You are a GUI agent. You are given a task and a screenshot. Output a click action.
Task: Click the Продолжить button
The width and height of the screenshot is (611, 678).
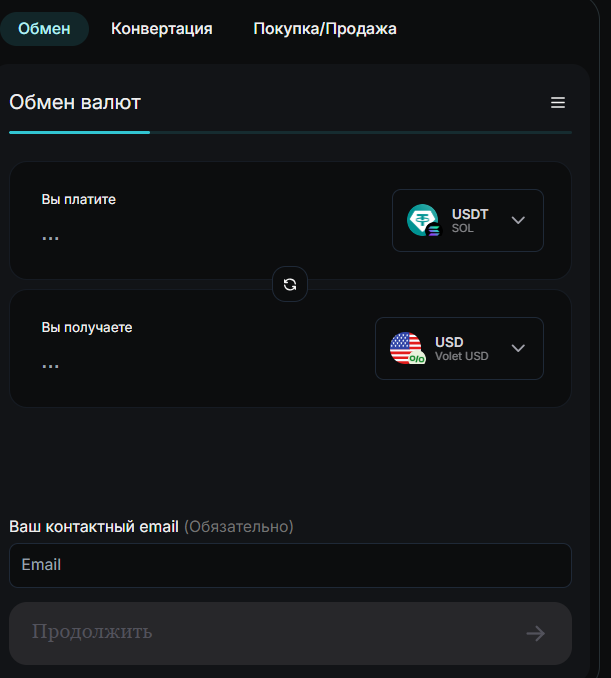(x=291, y=633)
